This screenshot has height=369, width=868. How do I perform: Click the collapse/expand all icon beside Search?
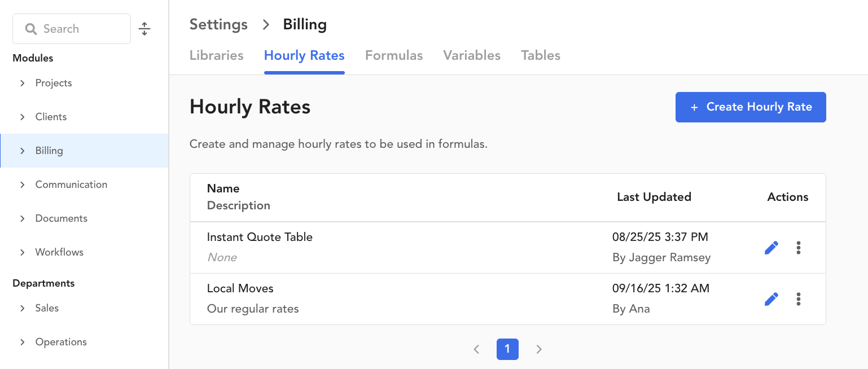pyautogui.click(x=144, y=29)
